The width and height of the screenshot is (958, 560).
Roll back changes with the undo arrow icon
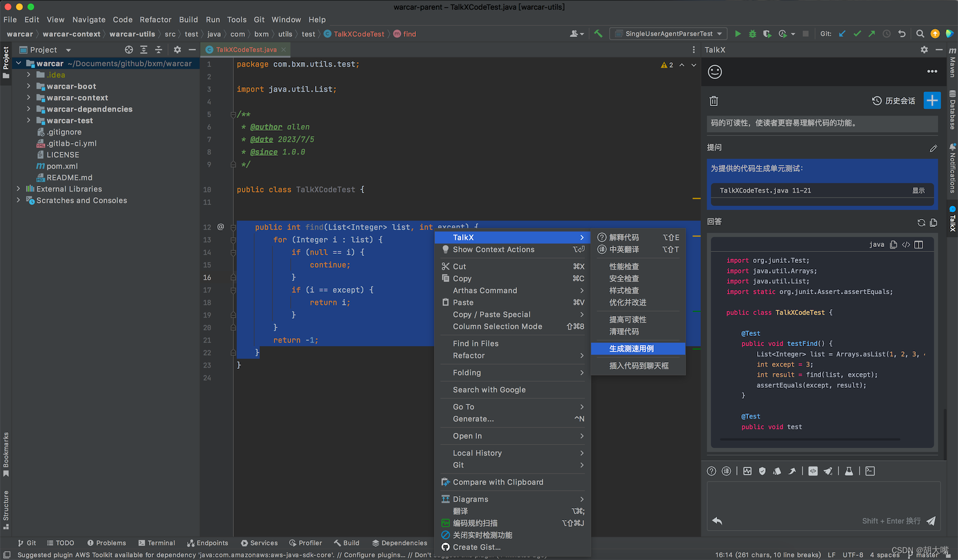902,34
